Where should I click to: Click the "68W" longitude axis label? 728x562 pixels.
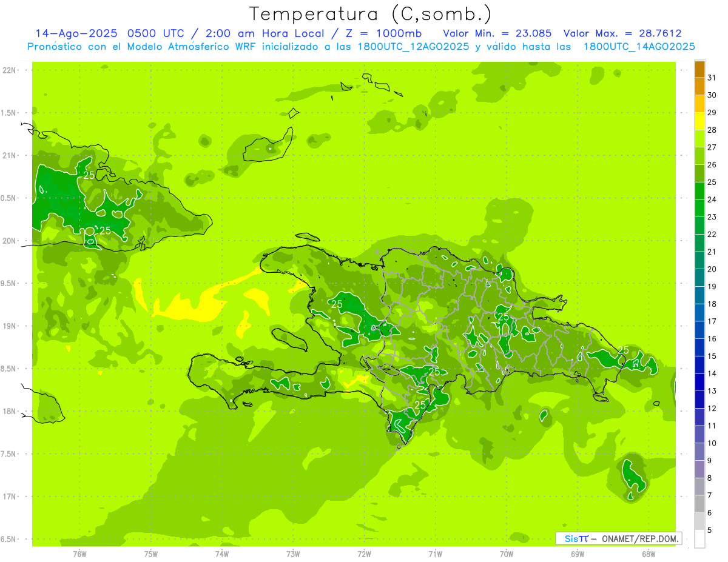point(649,554)
